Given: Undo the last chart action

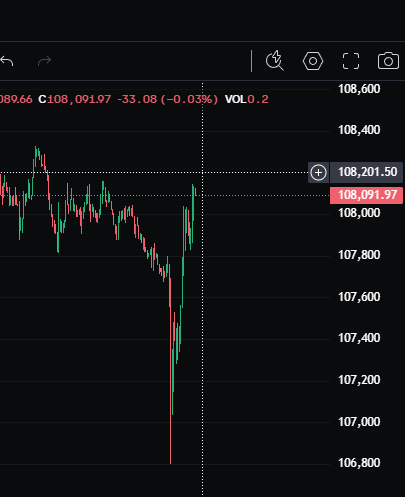Looking at the screenshot, I should 7,61.
